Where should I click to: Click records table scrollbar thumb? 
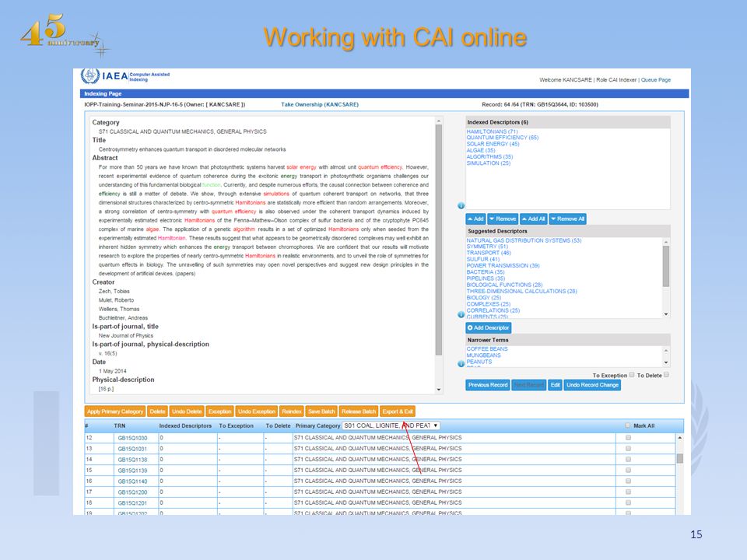tap(680, 459)
